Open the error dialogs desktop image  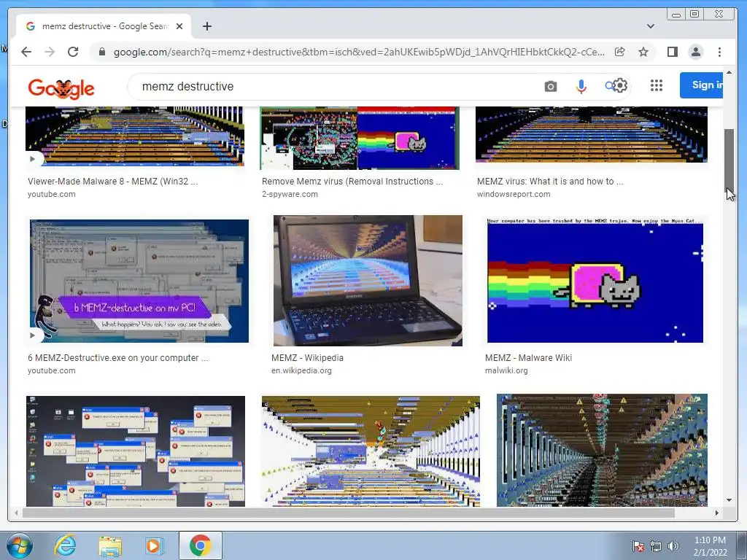click(136, 451)
